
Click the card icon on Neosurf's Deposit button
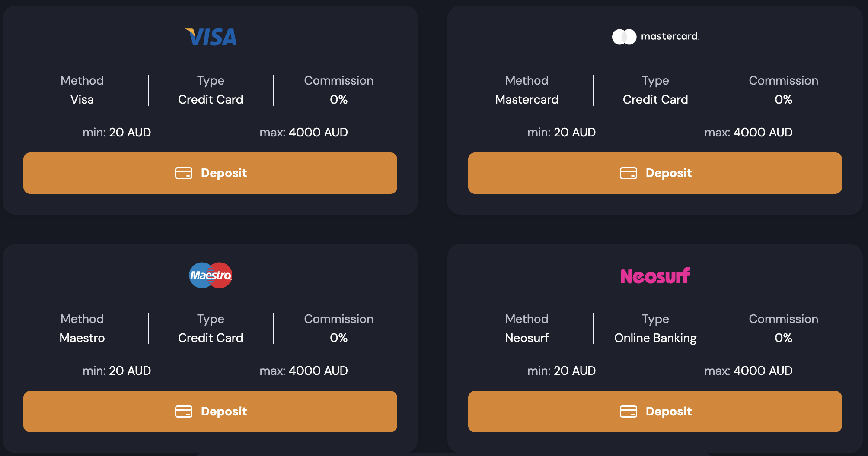click(629, 412)
